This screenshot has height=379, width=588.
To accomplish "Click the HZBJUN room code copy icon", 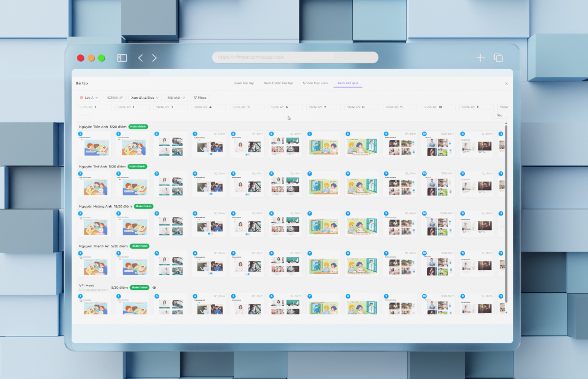I will coord(121,97).
